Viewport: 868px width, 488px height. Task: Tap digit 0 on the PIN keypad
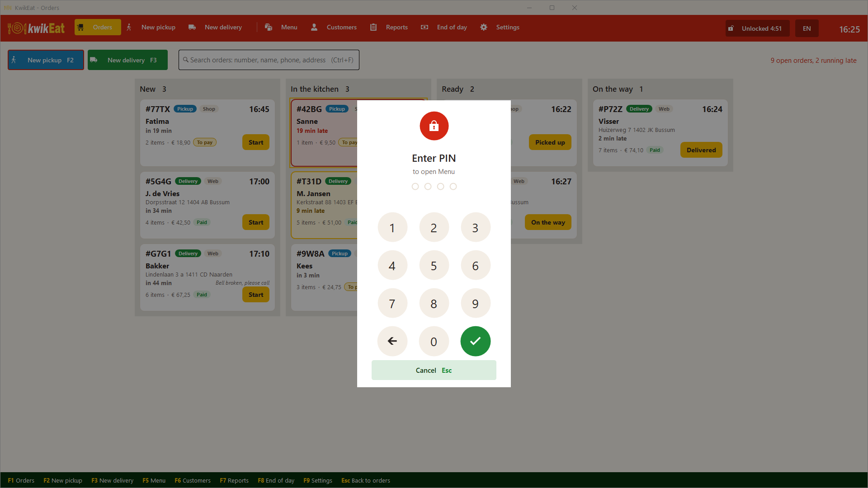434,341
